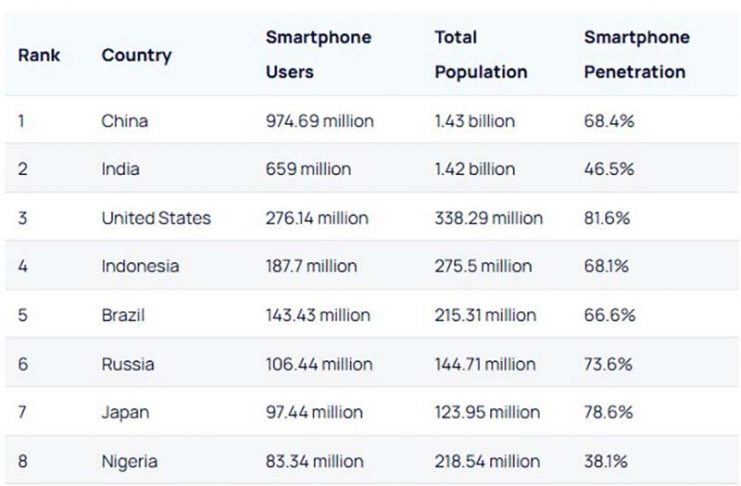Click the India country cell
The height and width of the screenshot is (486, 741).
pyautogui.click(x=120, y=169)
